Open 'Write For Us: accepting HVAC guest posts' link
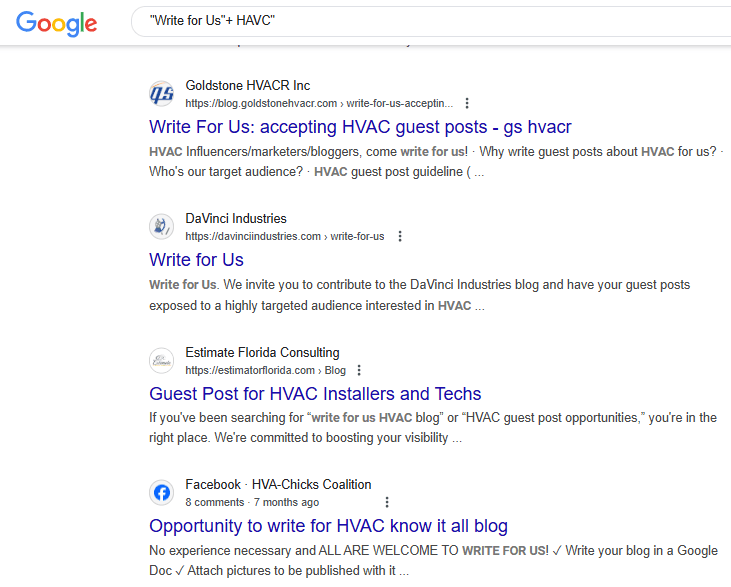This screenshot has width=731, height=587. 360,127
